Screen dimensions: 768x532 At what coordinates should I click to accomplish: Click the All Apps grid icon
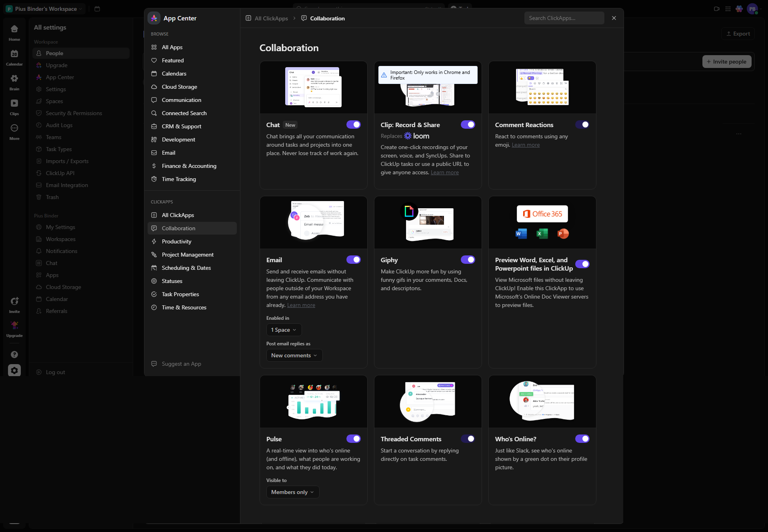(x=154, y=47)
